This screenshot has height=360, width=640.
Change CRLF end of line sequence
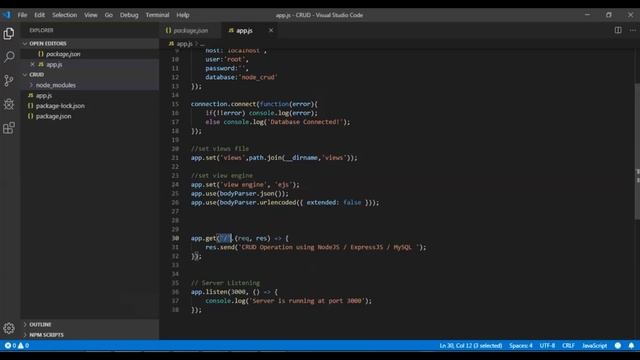tap(568, 346)
